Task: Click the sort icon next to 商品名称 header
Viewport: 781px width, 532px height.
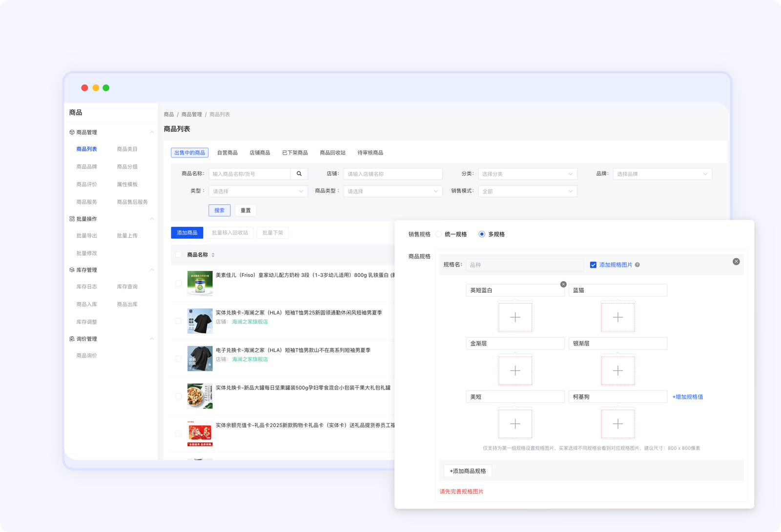Action: point(213,255)
